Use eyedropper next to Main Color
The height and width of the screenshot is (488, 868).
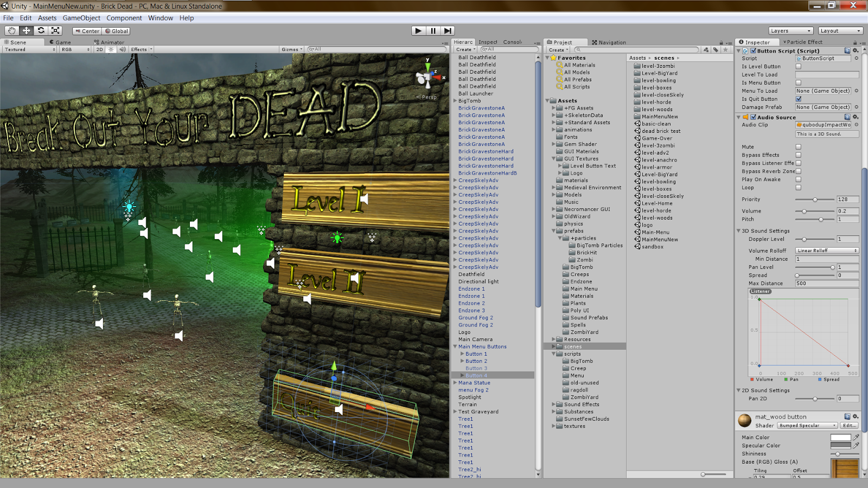pyautogui.click(x=856, y=437)
